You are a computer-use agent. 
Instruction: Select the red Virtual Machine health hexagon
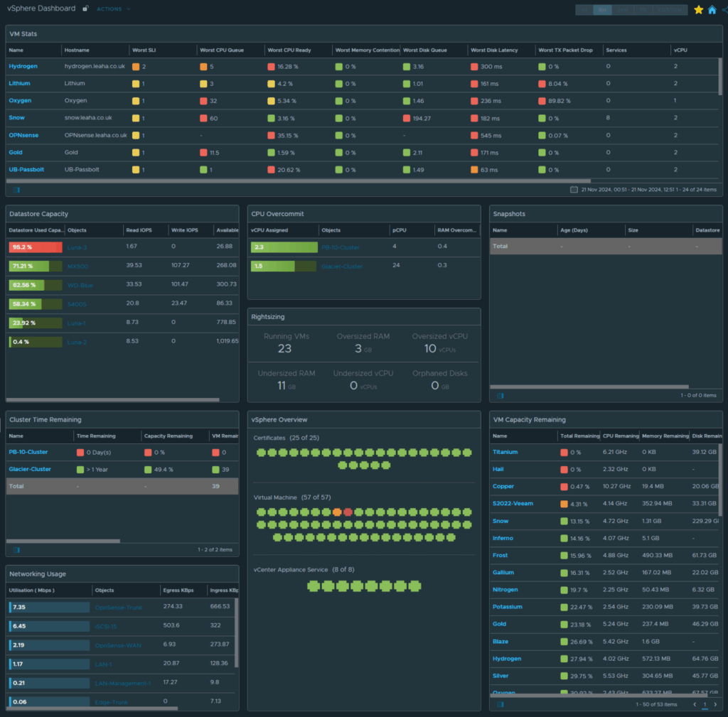click(348, 512)
